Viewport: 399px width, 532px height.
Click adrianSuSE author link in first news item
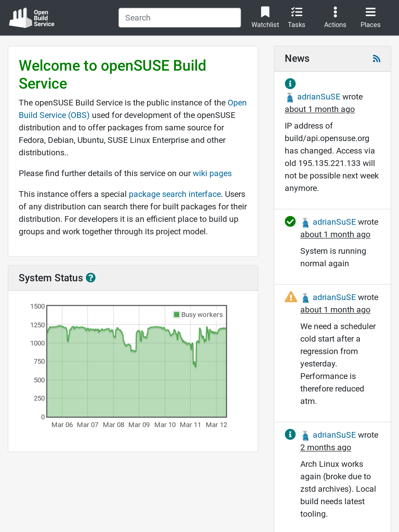tap(318, 97)
